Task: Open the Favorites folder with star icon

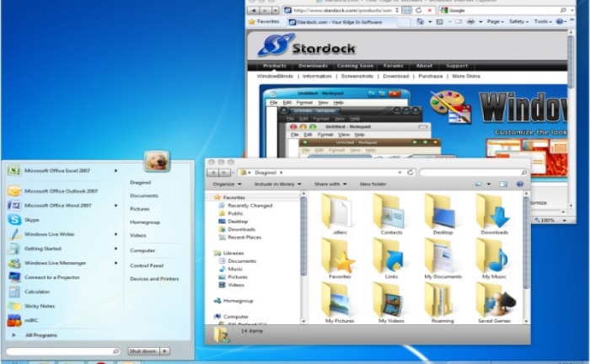Action: pyautogui.click(x=339, y=259)
